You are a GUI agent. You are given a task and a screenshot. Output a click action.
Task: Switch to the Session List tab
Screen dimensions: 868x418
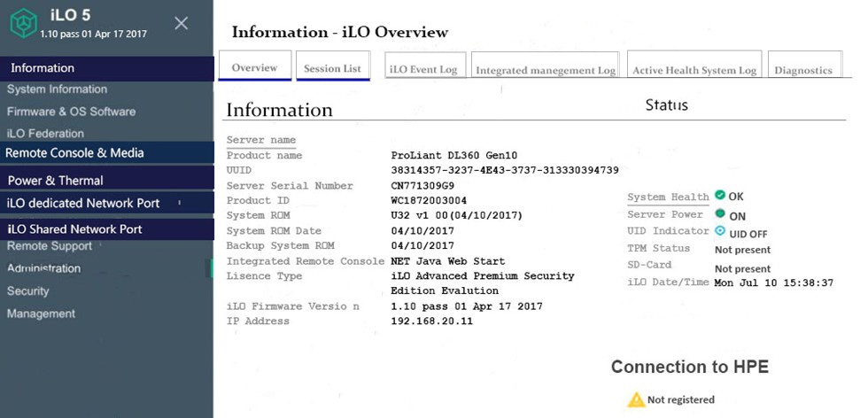333,66
